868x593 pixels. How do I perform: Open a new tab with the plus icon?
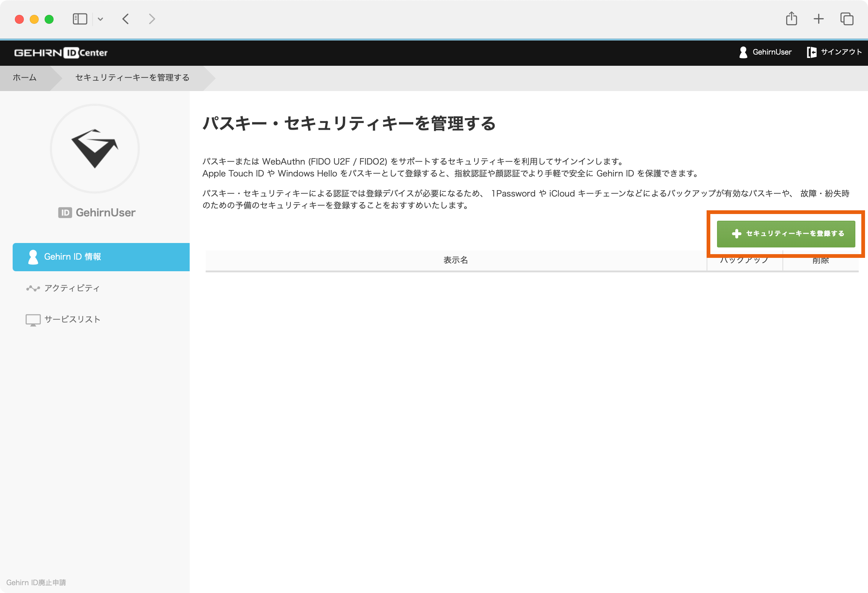818,19
